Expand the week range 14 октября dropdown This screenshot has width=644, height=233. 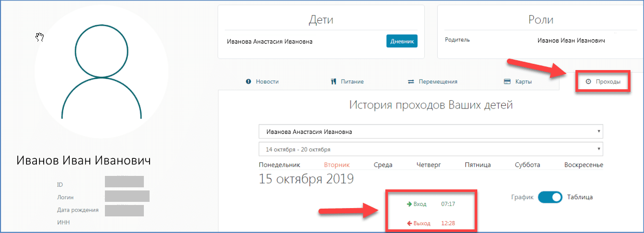point(431,149)
